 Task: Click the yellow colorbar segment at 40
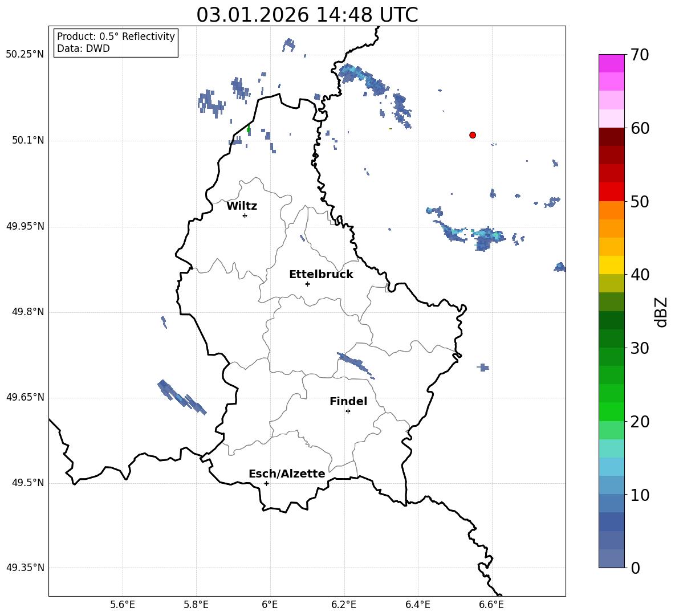click(611, 265)
